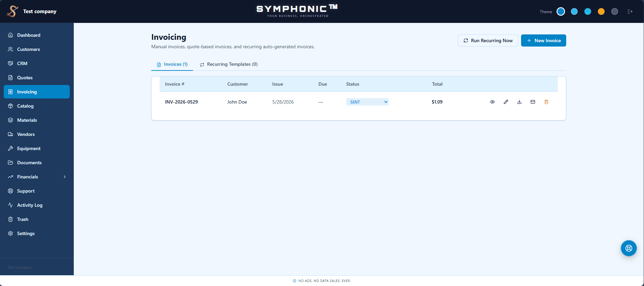Viewport: 644px width, 286px height.
Task: Click the Support lifebuoy icon in sidebar
Action: point(10,191)
